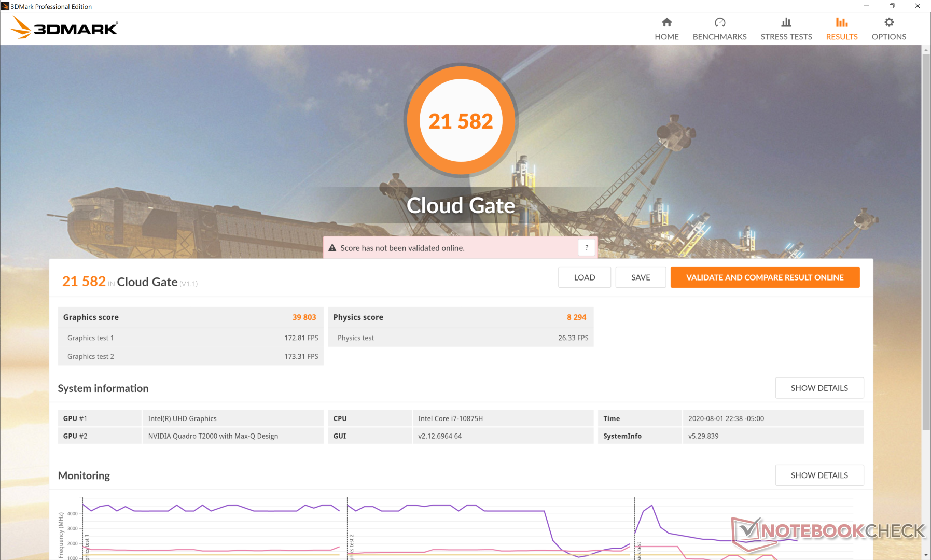Viewport: 931px width, 560px height.
Task: Show details for System information
Action: pos(819,388)
